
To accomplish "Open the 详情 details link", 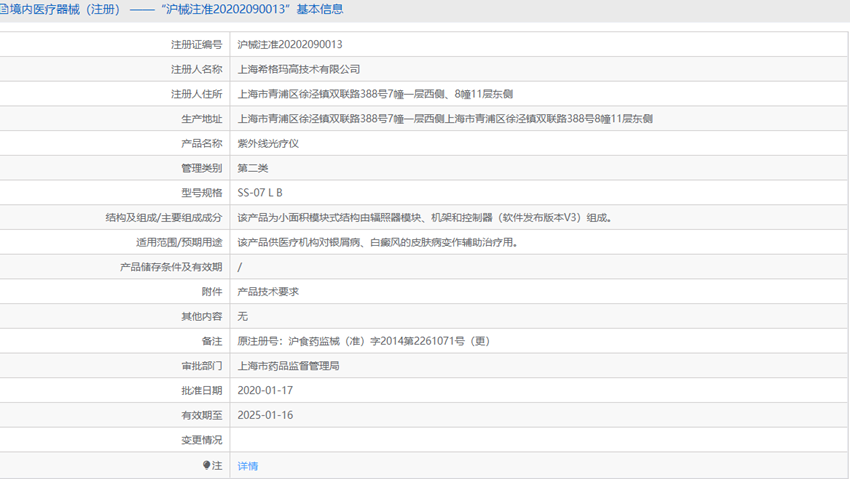I will (248, 466).
